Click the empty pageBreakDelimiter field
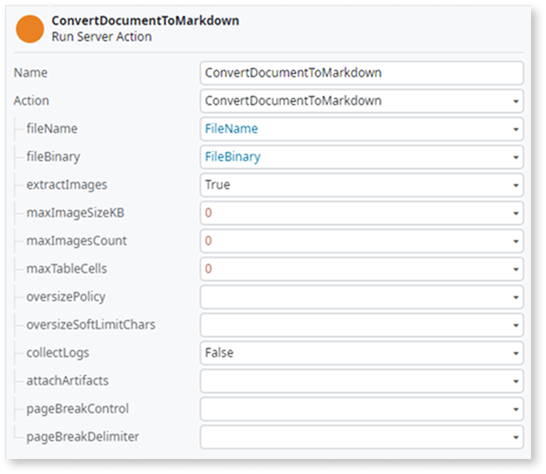 coord(361,437)
